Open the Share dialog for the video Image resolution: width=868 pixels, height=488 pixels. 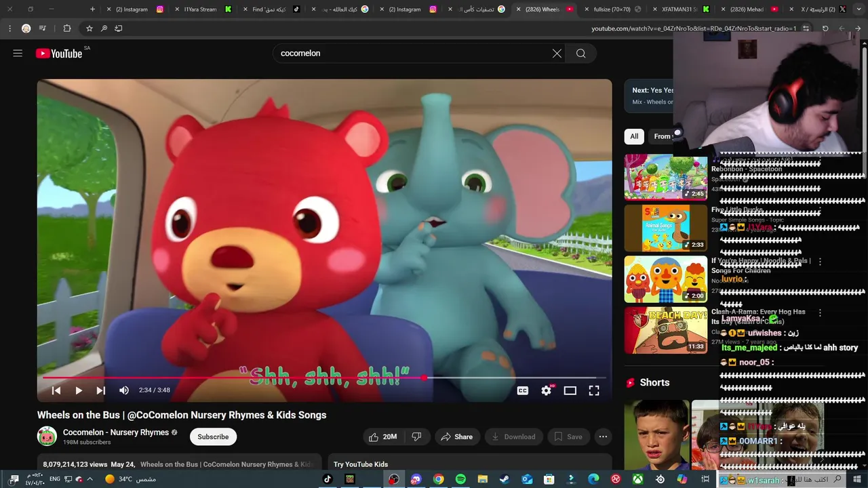(457, 437)
